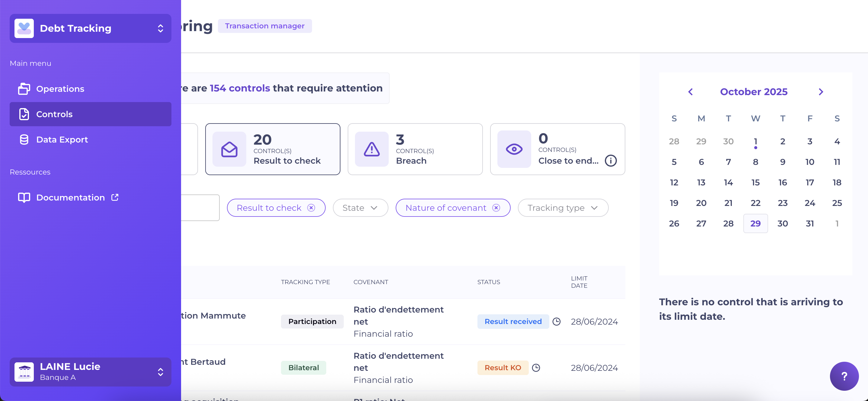Open Operations in the main menu
The height and width of the screenshot is (401, 868).
[x=60, y=89]
